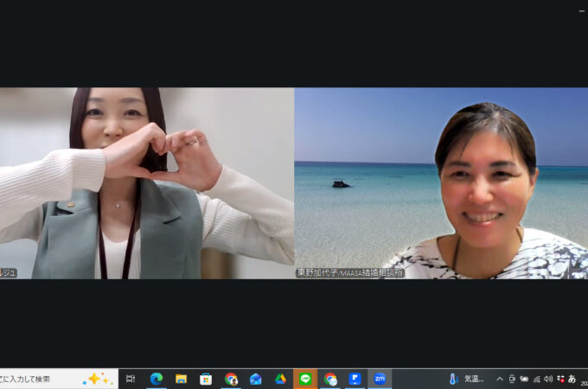Open the Mail app in the taskbar
The height and width of the screenshot is (389, 588).
point(256,379)
